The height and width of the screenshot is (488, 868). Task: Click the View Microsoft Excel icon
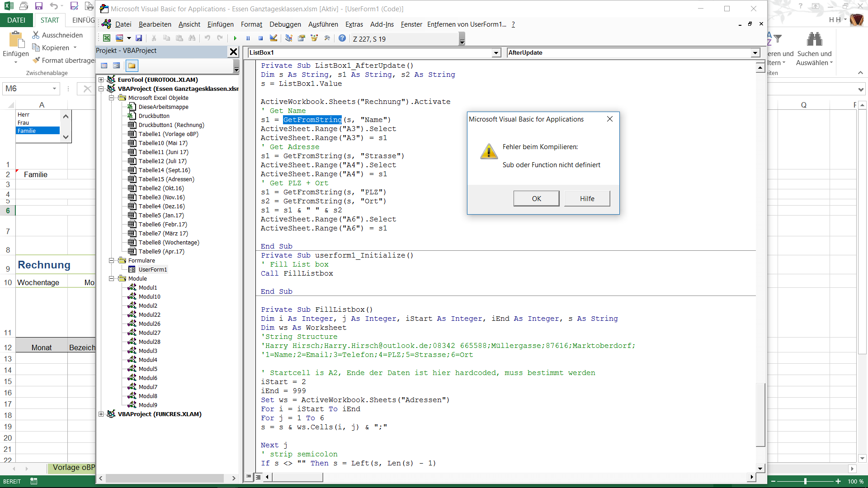pos(107,38)
